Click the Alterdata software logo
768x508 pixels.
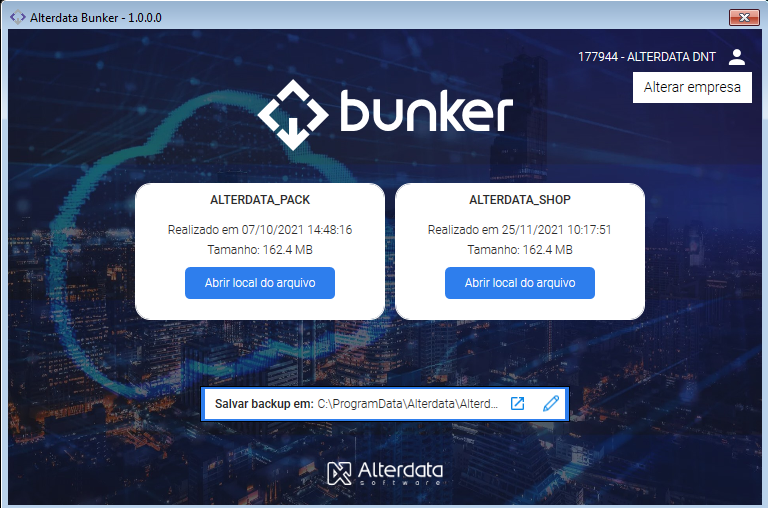(x=385, y=473)
